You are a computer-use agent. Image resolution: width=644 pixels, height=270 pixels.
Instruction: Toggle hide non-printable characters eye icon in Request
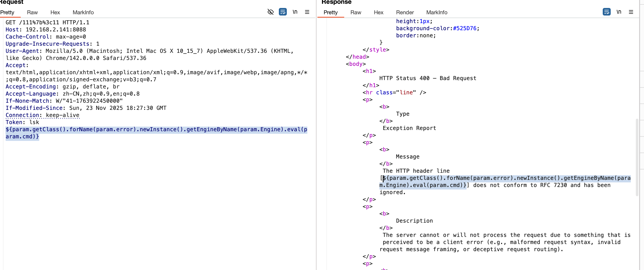pos(270,12)
